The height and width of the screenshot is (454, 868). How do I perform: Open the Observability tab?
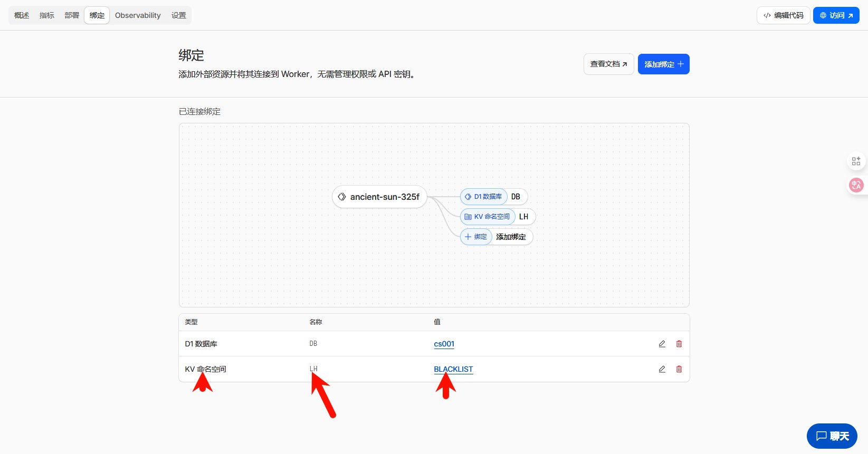point(138,15)
